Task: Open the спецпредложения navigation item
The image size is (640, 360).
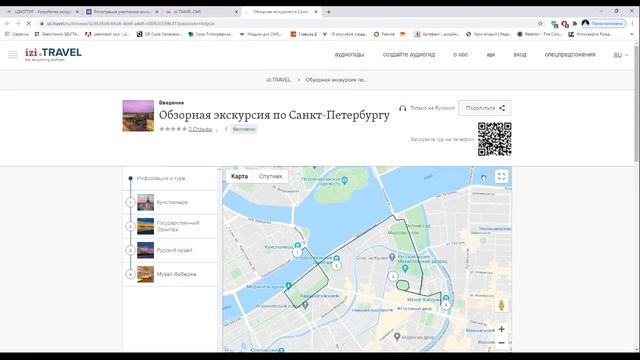Action: pyautogui.click(x=570, y=55)
